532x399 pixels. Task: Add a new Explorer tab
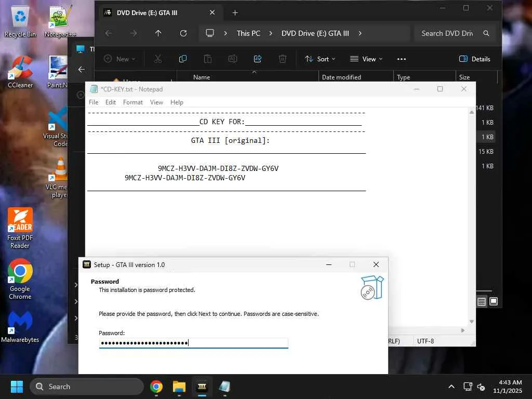(235, 12)
